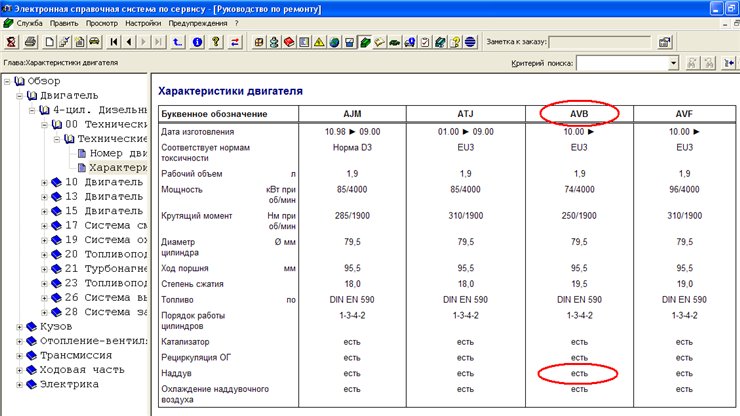Click the AVB column header
The image size is (740, 416).
pos(579,114)
